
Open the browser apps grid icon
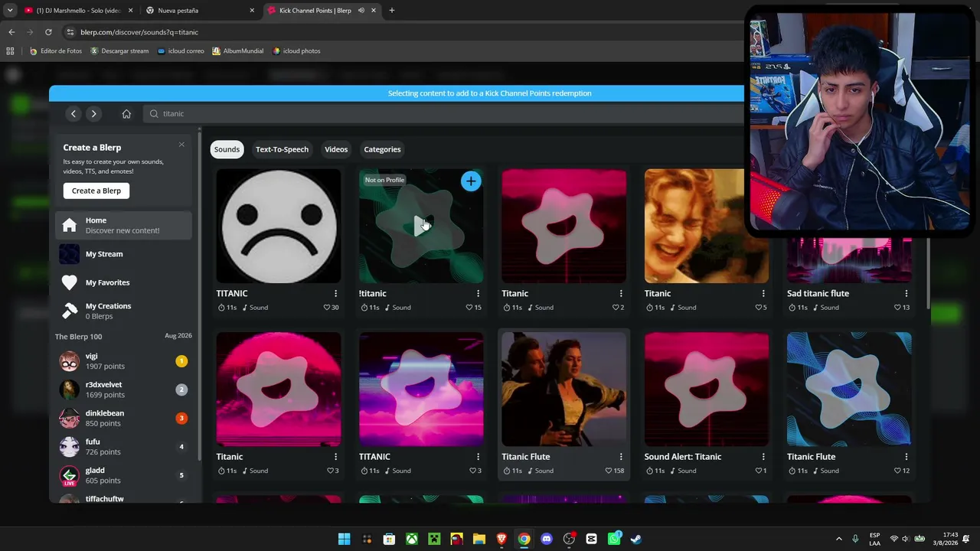(10, 51)
